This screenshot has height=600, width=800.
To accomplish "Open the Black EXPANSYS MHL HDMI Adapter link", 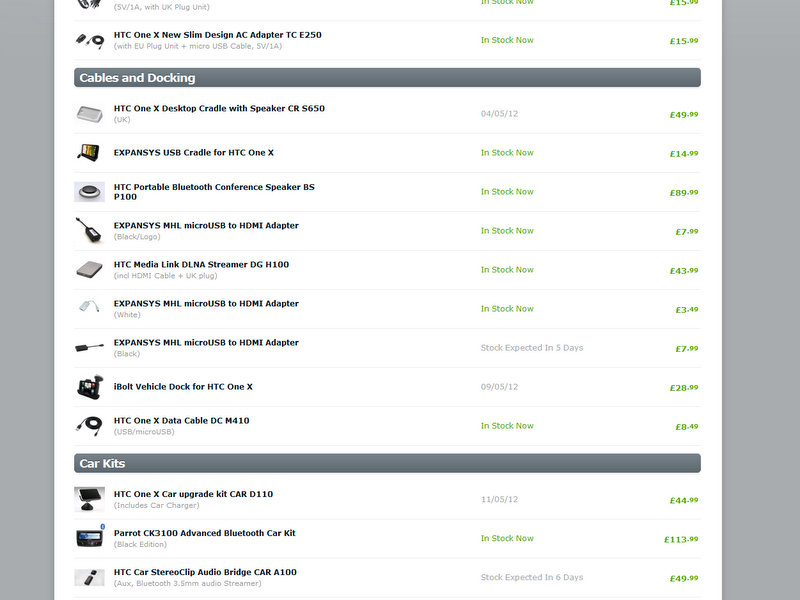I will pyautogui.click(x=206, y=342).
